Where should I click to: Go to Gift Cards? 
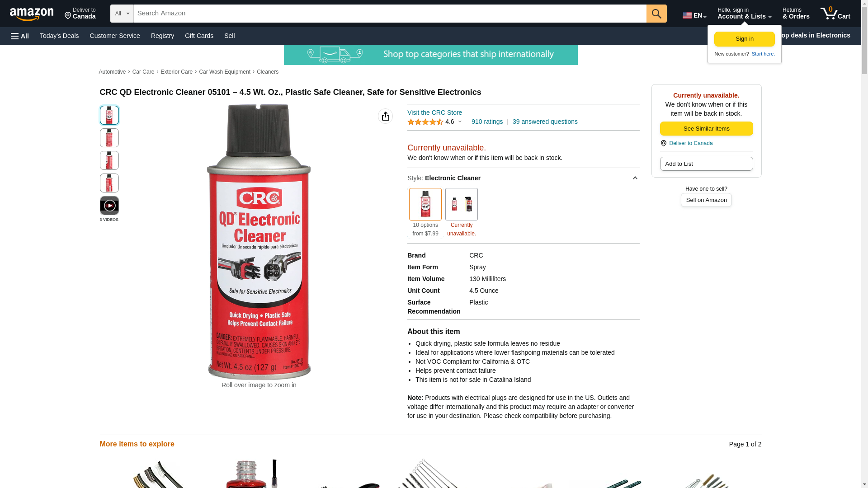[x=199, y=36]
